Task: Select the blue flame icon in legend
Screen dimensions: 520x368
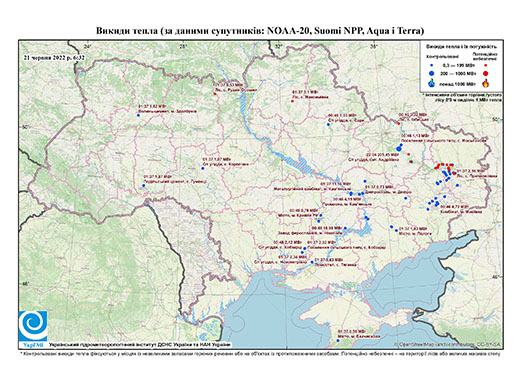Action: coord(431,83)
